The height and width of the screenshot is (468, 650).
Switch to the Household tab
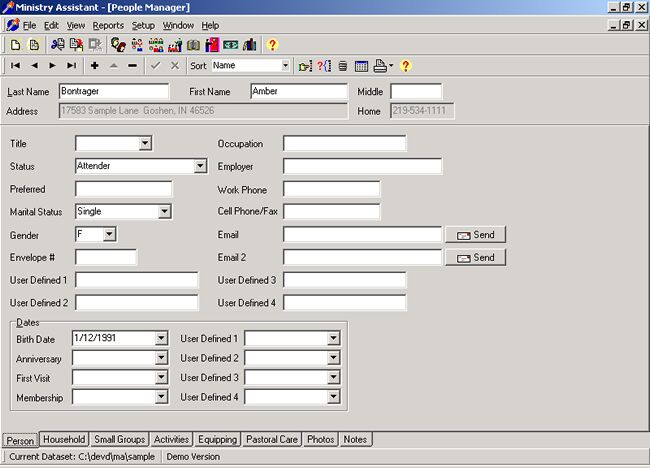(65, 439)
